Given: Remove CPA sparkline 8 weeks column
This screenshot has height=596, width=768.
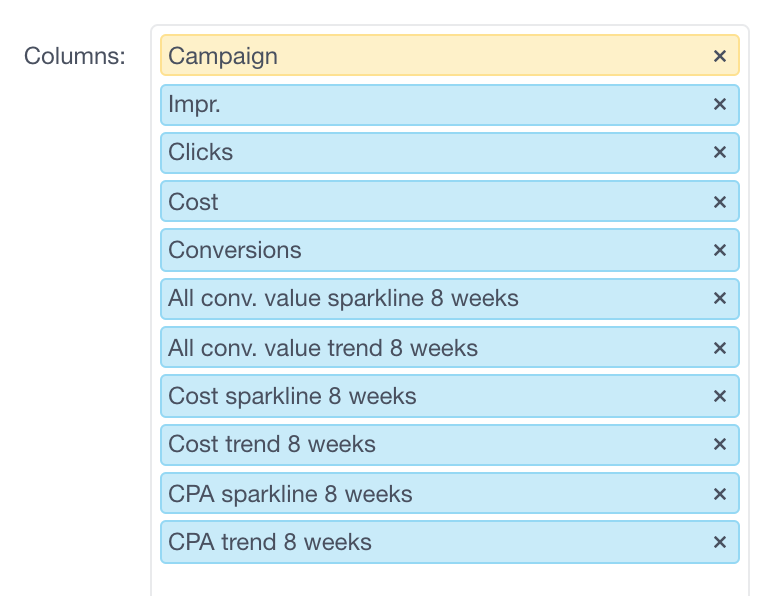Looking at the screenshot, I should (x=719, y=494).
